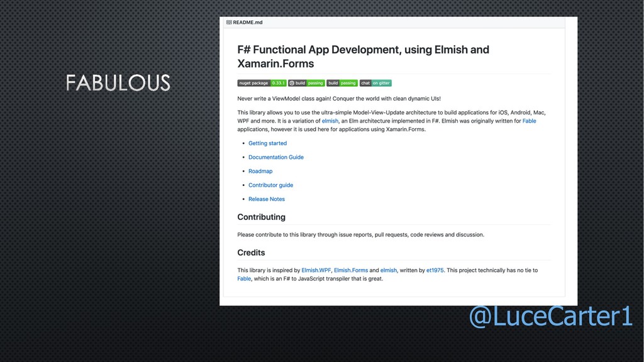
Task: Open the Roadmap link
Action: tap(260, 171)
